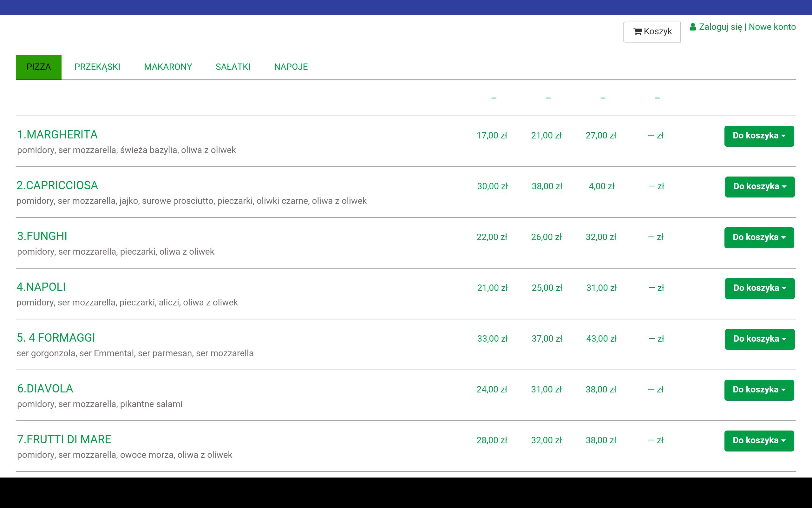The height and width of the screenshot is (508, 812).
Task: Expand Do koszyka dropdown for Frutti di Mare
Action: point(759,441)
